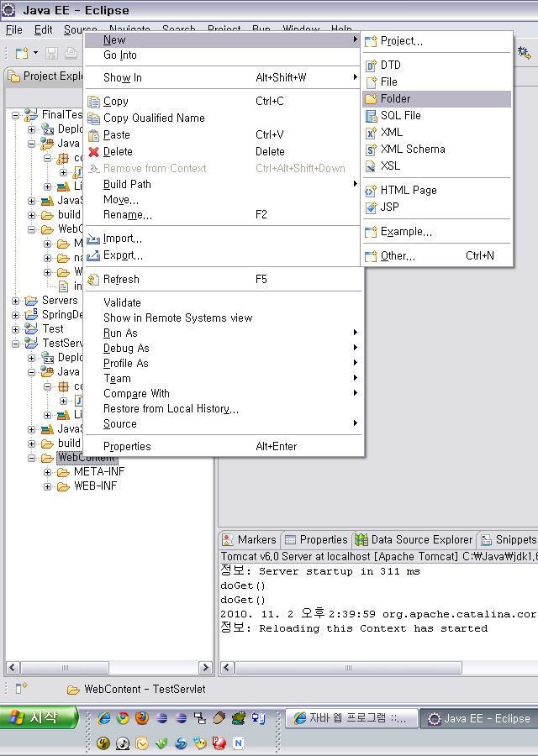
Task: Open Other... wizard from the New submenu
Action: pyautogui.click(x=436, y=256)
